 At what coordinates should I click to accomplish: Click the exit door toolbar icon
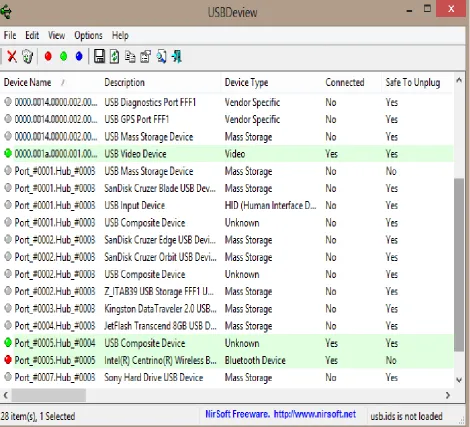[177, 56]
